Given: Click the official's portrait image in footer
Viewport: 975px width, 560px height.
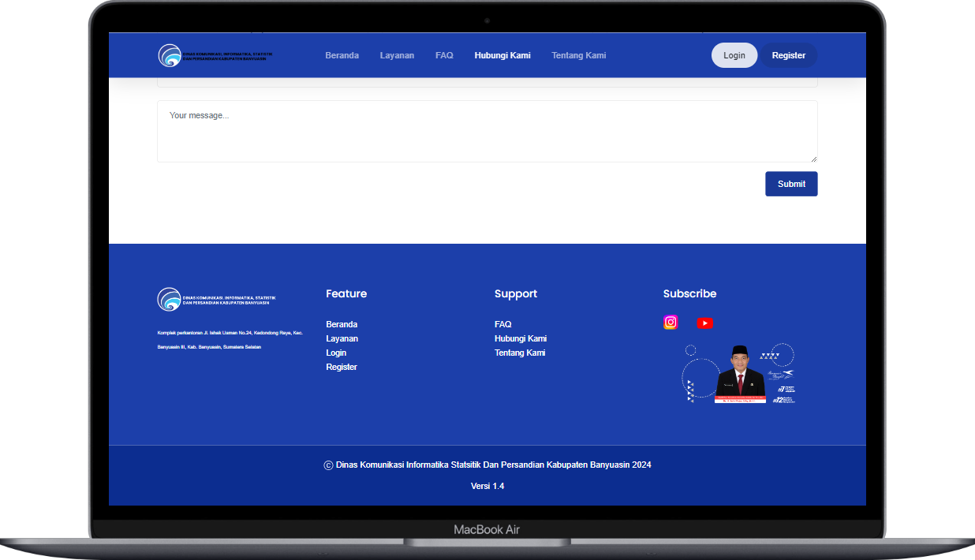Looking at the screenshot, I should pos(739,374).
